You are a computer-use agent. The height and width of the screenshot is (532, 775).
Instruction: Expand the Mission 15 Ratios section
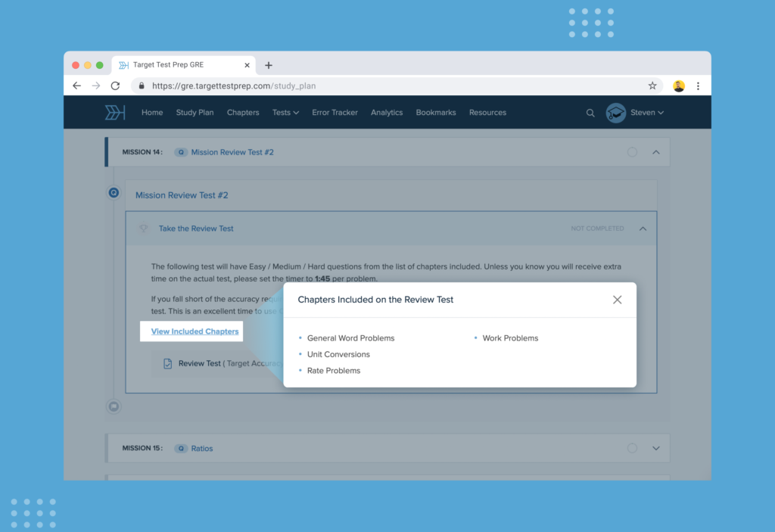click(x=655, y=448)
